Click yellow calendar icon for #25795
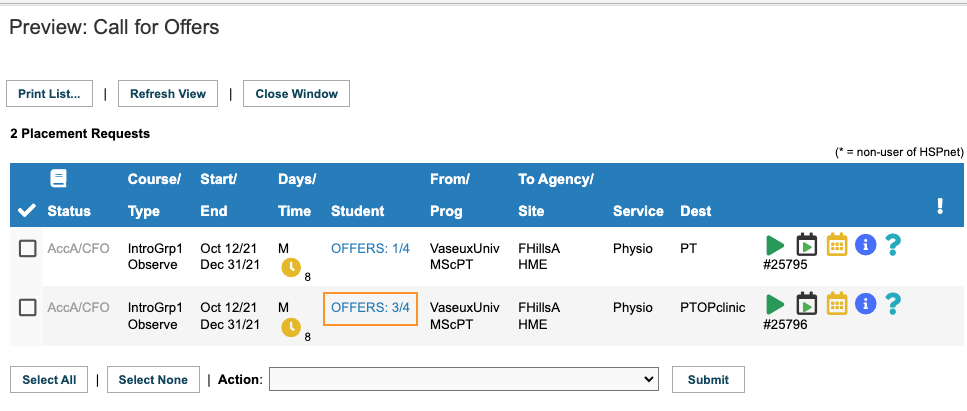The image size is (967, 411). [x=837, y=245]
